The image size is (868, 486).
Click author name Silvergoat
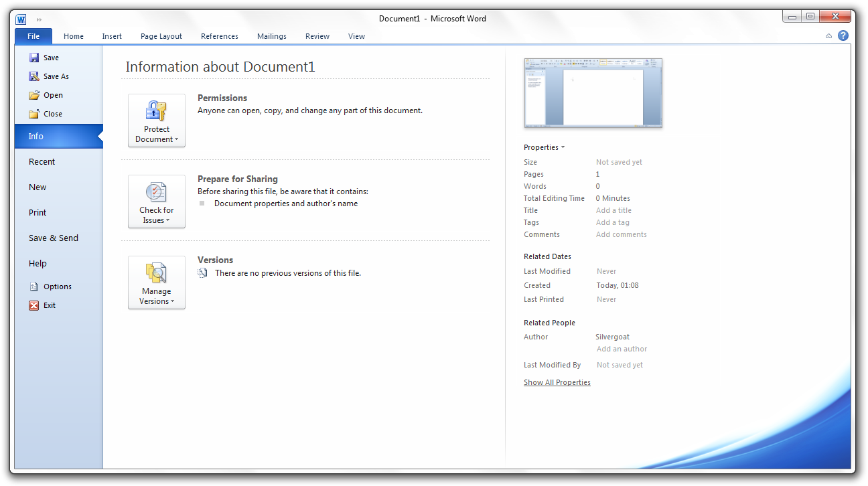coord(613,337)
